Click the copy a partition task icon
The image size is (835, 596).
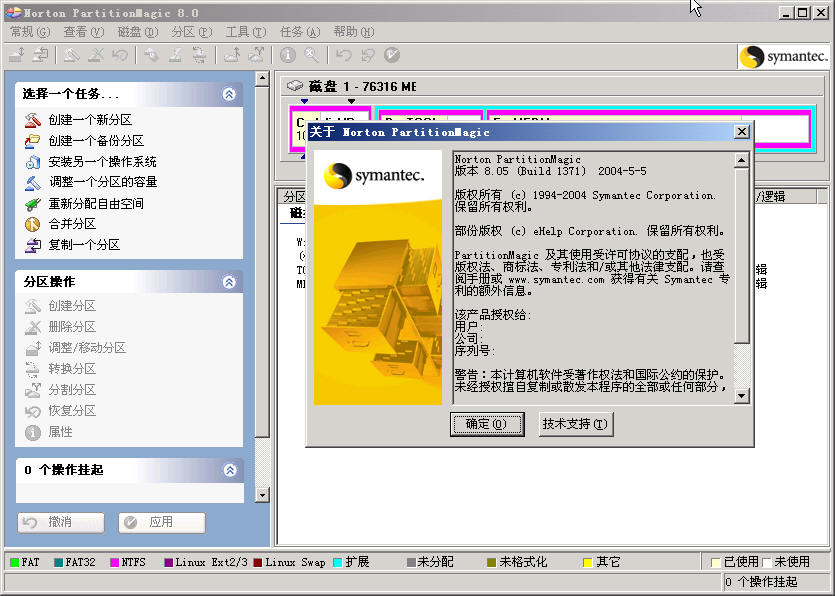[32, 245]
